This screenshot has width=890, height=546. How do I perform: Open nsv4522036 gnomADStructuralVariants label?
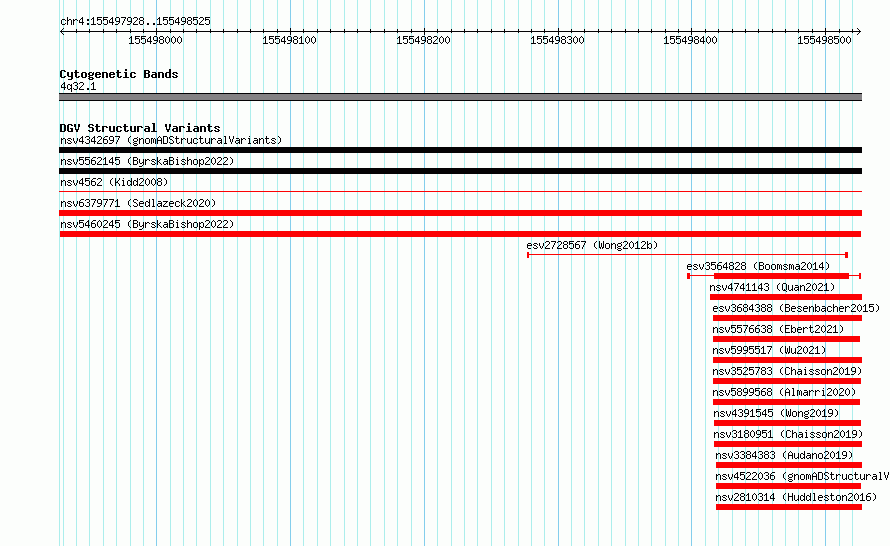pos(802,476)
